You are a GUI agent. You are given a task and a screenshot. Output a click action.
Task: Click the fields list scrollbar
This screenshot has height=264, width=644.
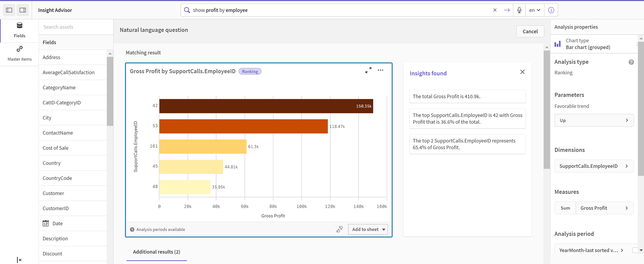coord(110,91)
